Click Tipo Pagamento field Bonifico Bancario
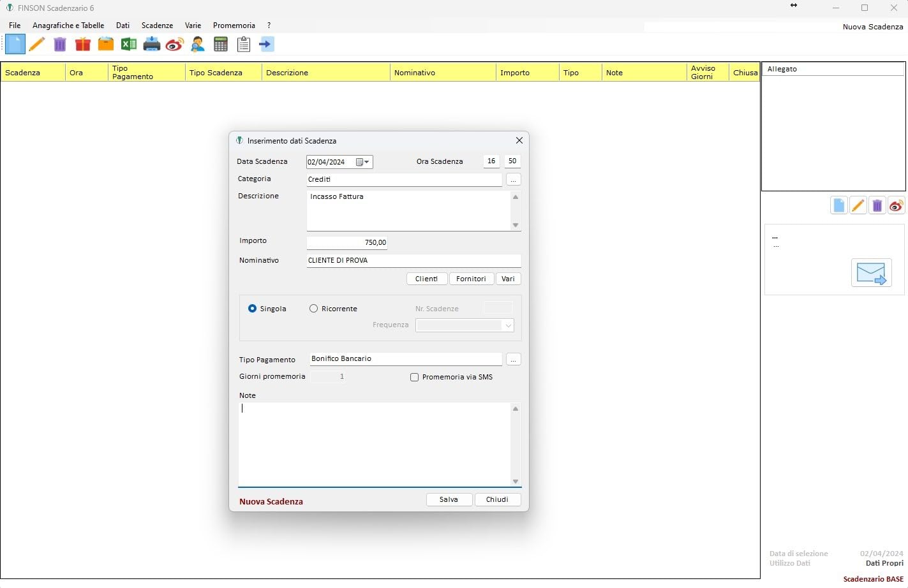This screenshot has height=588, width=908. (405, 359)
